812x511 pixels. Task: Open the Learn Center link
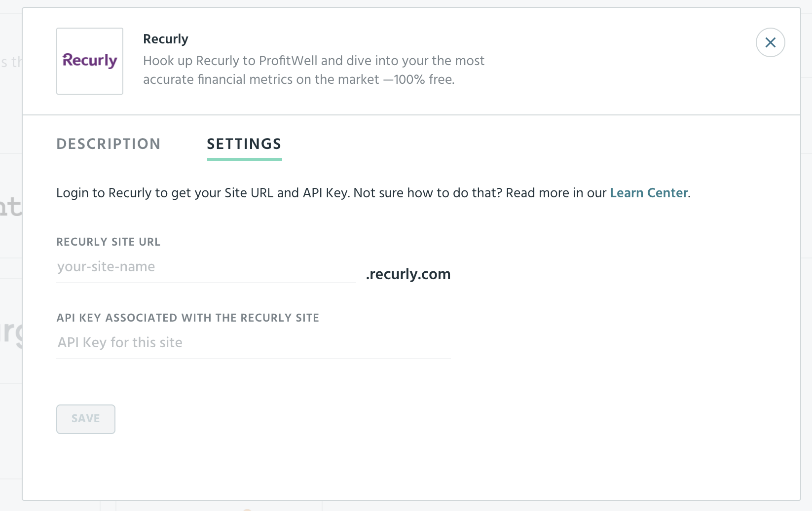(649, 193)
